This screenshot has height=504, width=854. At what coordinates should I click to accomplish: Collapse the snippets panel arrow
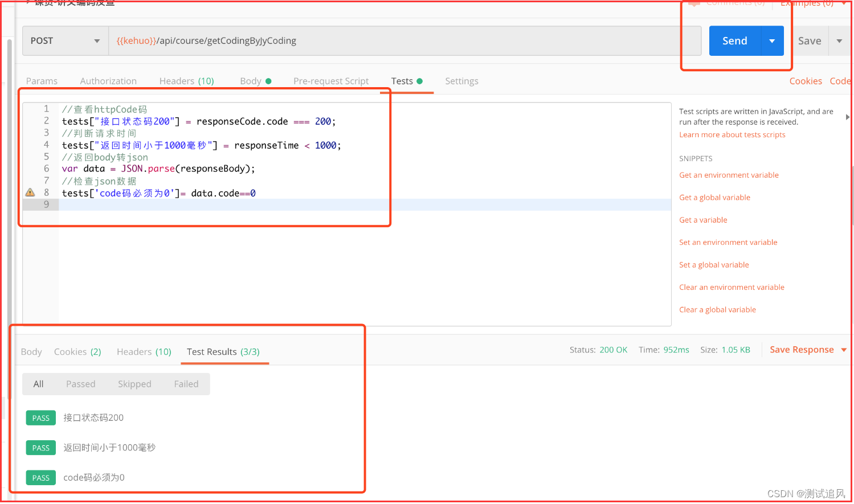[x=847, y=117]
